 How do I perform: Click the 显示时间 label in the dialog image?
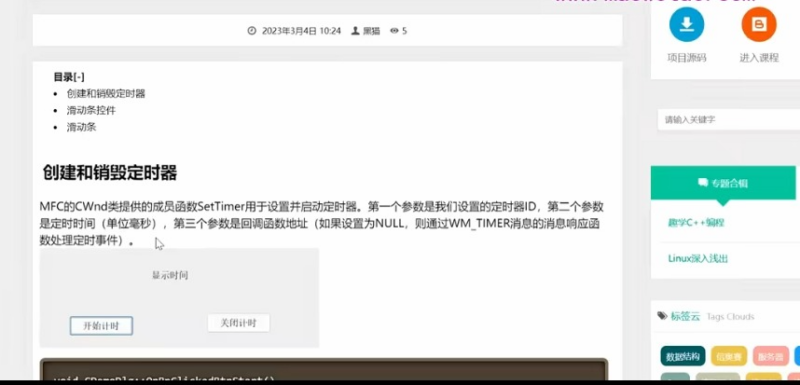(x=169, y=275)
